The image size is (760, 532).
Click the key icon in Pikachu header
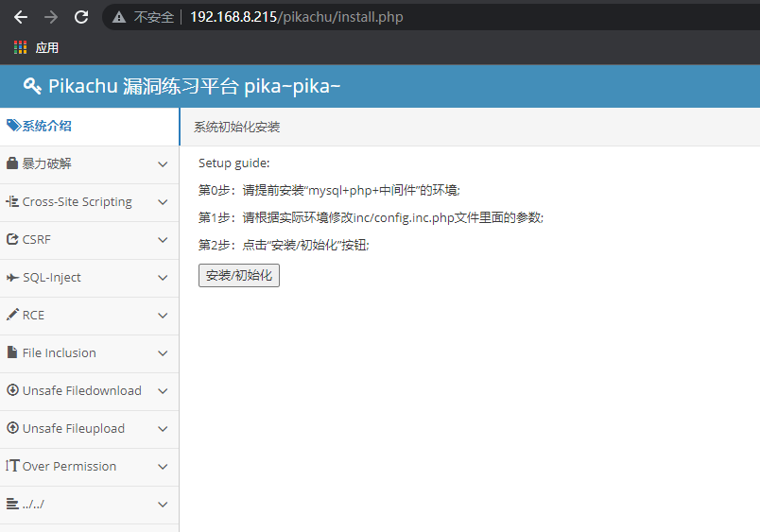tap(32, 86)
